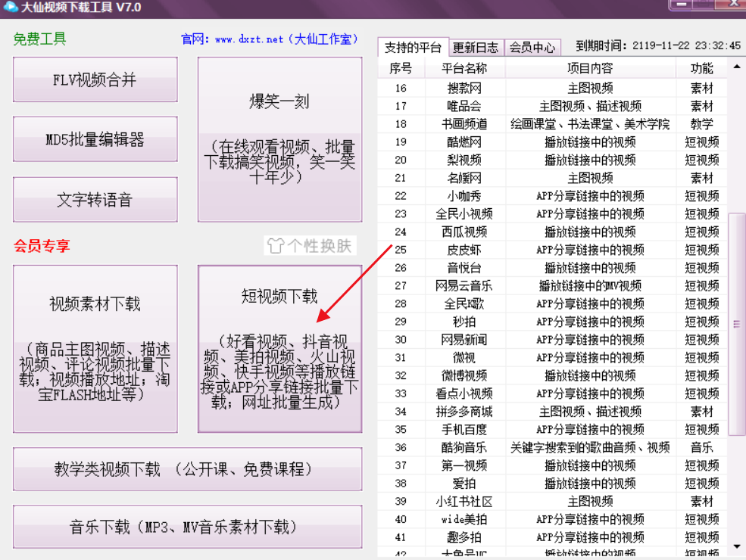Select row 35 手机百度
746x560 pixels.
[552, 429]
